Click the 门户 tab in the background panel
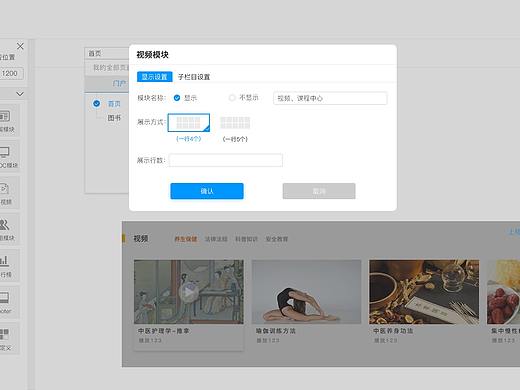 pyautogui.click(x=119, y=83)
